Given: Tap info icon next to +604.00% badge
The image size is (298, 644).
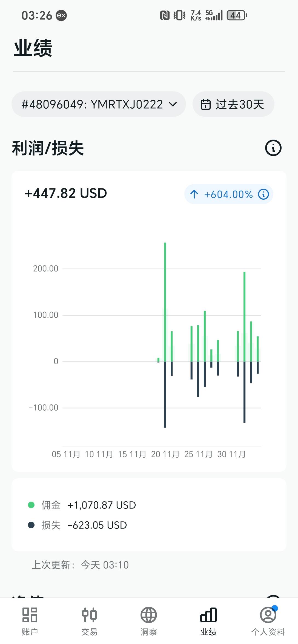Looking at the screenshot, I should [263, 194].
